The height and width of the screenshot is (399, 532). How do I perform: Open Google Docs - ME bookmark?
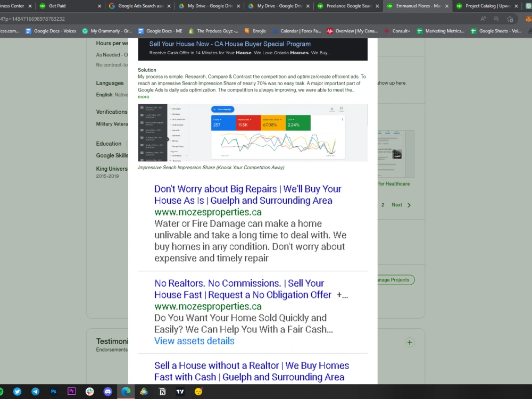click(160, 31)
